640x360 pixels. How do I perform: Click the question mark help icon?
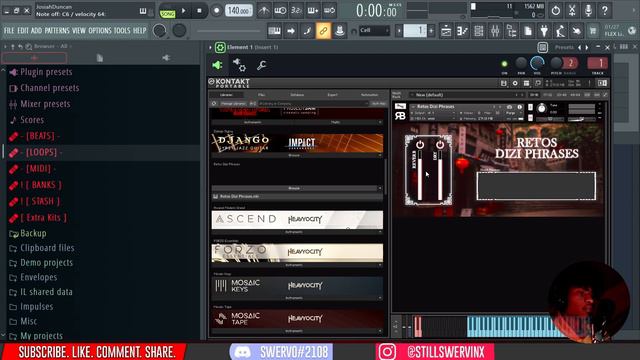(x=605, y=10)
